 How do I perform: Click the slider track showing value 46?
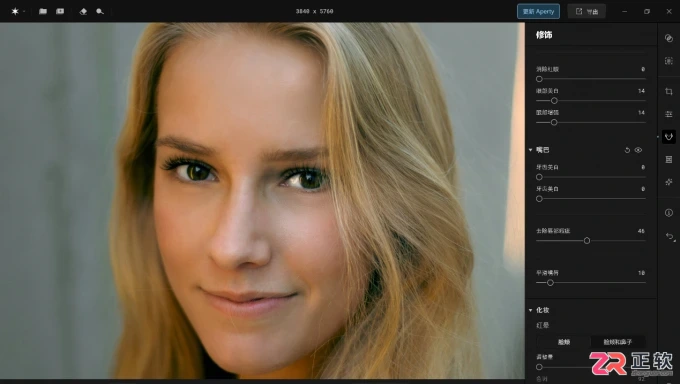pos(591,240)
